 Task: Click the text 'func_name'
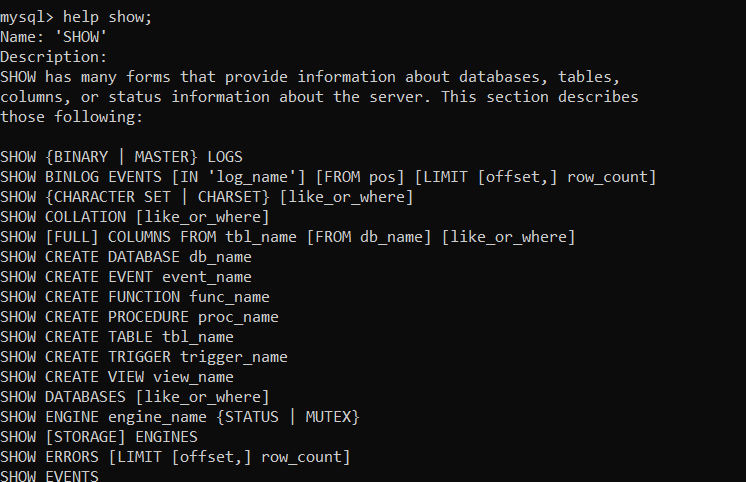tap(229, 297)
